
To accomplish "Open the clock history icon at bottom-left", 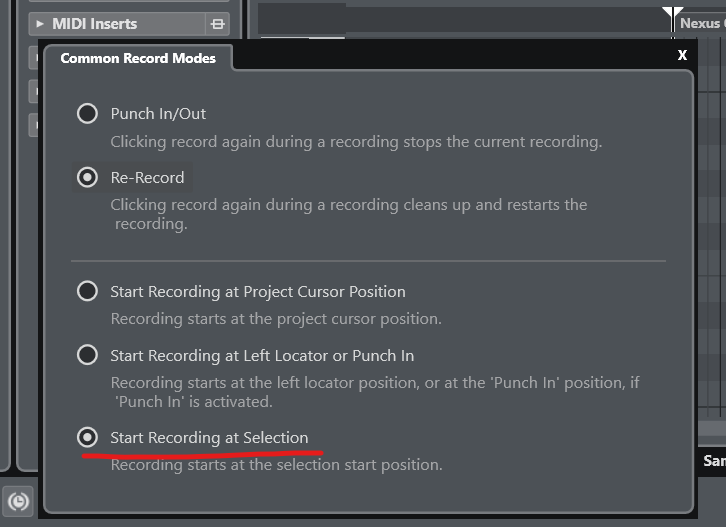I will (18, 502).
